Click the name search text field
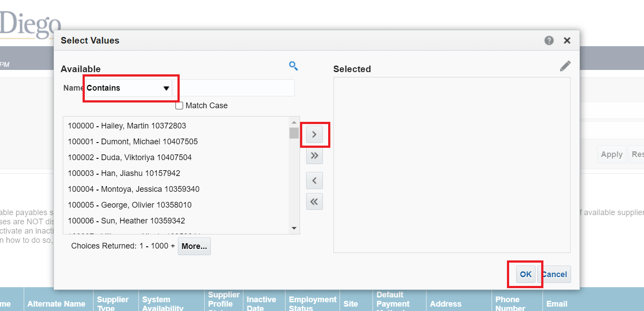Image resolution: width=644 pixels, height=311 pixels. tap(234, 88)
